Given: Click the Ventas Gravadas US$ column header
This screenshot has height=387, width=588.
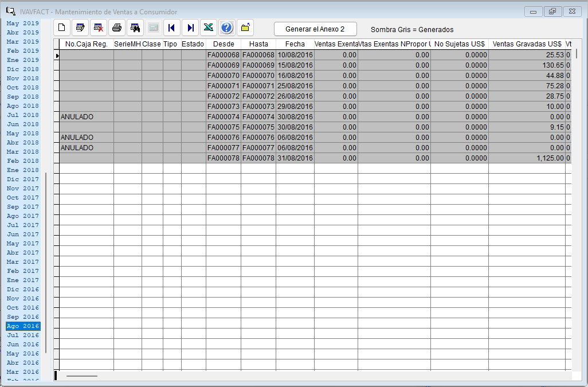Looking at the screenshot, I should (x=527, y=44).
